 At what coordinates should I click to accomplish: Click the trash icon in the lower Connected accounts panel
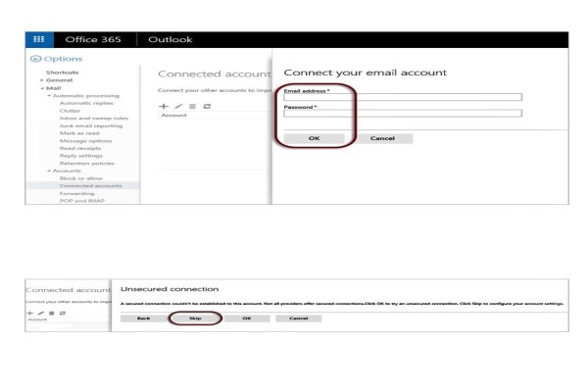pyautogui.click(x=52, y=313)
